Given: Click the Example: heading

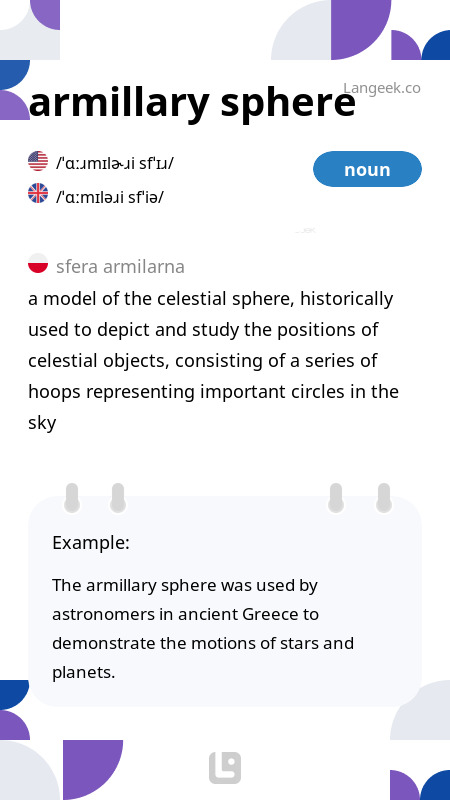Looking at the screenshot, I should coord(91,542).
